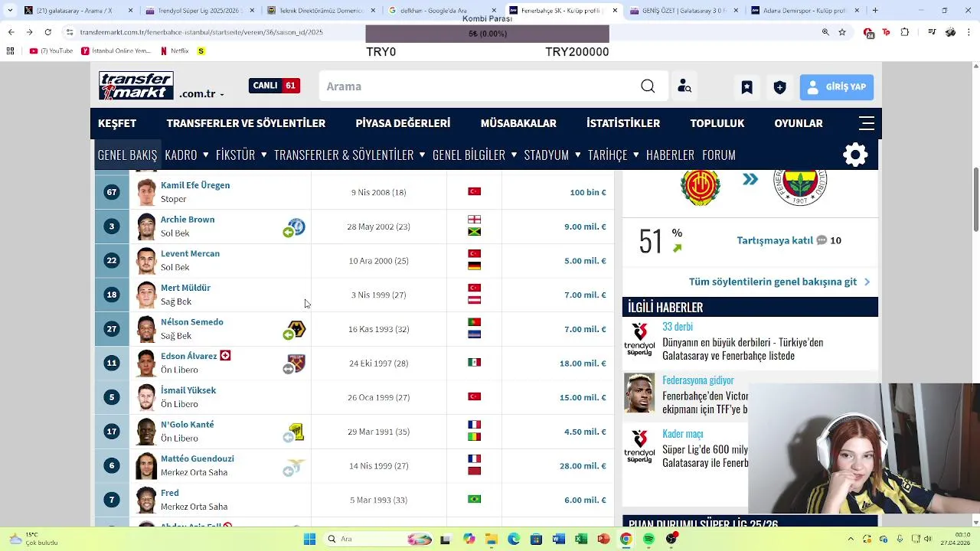Viewport: 980px width, 551px height.
Task: Open the YouTube bookmark
Action: coord(51,51)
